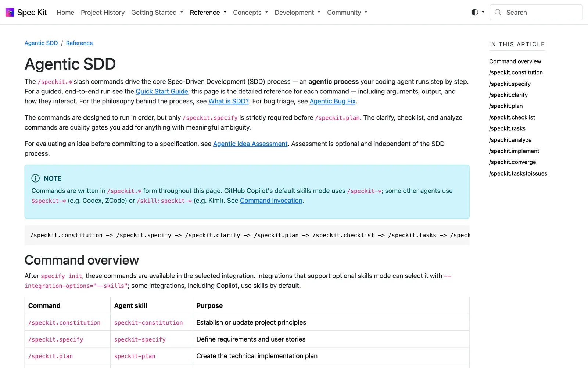Viewport: 588px width, 368px height.
Task: Open Project History in the navbar
Action: (x=103, y=13)
